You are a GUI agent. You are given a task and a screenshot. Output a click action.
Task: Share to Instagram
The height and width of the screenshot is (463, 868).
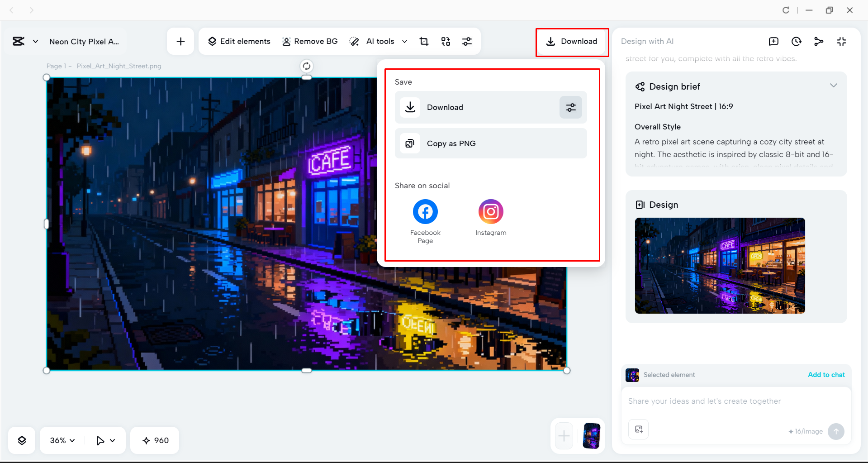(x=491, y=218)
